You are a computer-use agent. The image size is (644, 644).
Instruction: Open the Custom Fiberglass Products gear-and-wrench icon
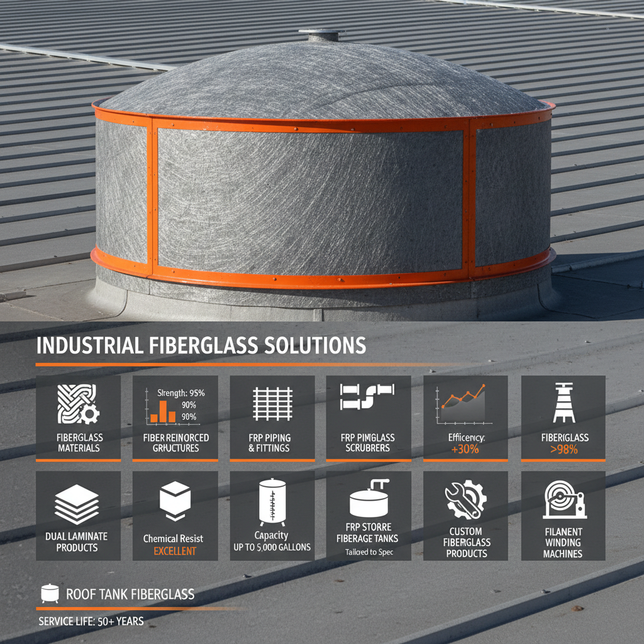click(467, 500)
